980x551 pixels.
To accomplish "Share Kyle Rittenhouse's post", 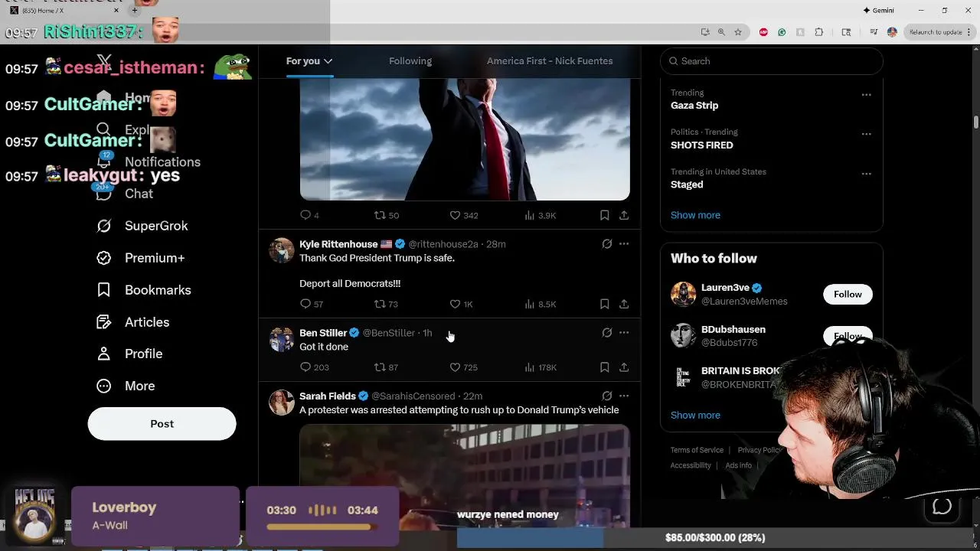I will click(x=624, y=304).
